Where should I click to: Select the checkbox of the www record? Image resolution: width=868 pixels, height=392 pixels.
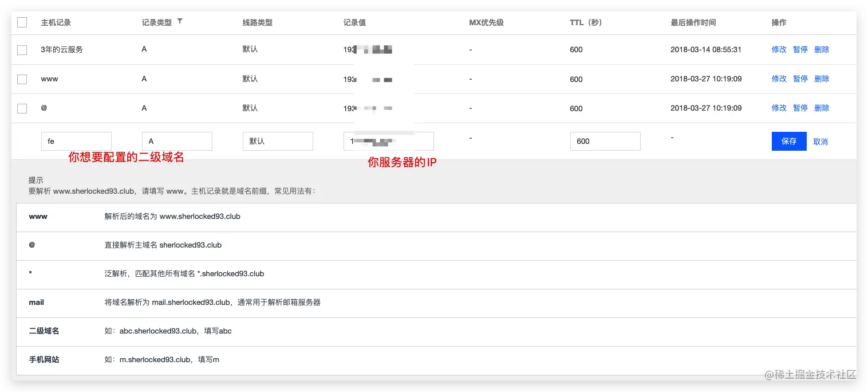22,79
